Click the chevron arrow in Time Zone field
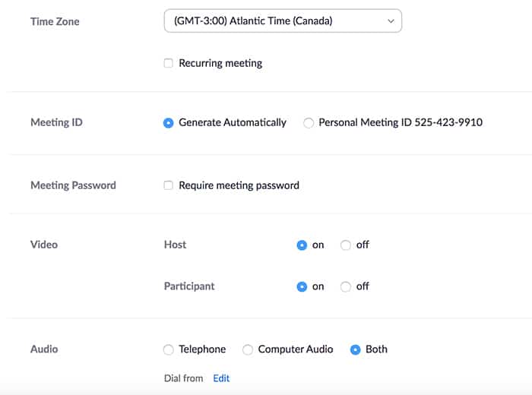Image resolution: width=532 pixels, height=395 pixels. point(391,21)
